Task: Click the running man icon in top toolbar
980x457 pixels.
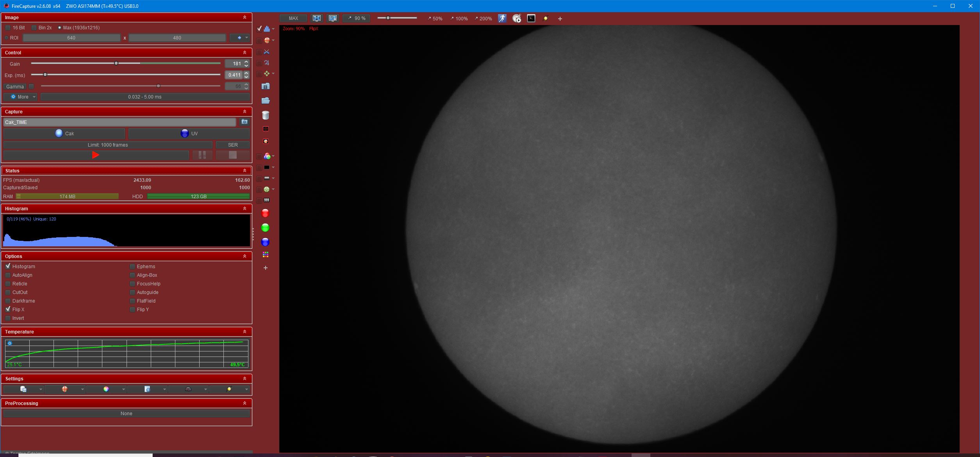Action: coord(502,18)
